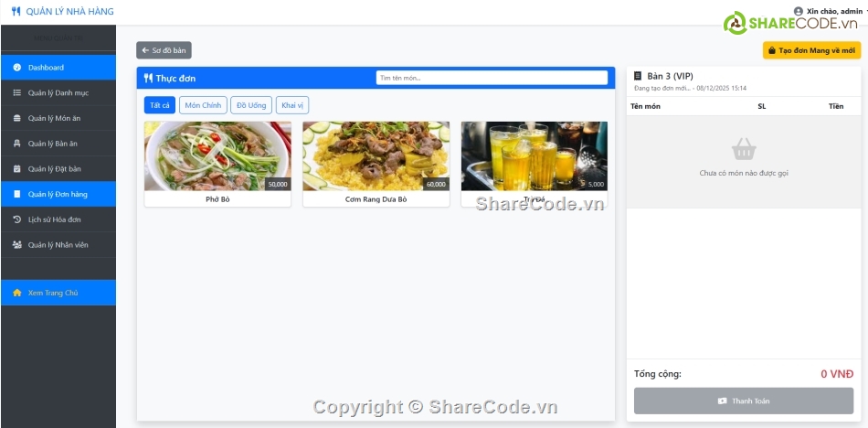Click the Cơm Rang Dưa Bò dish name
The image size is (868, 428).
pyautogui.click(x=376, y=199)
